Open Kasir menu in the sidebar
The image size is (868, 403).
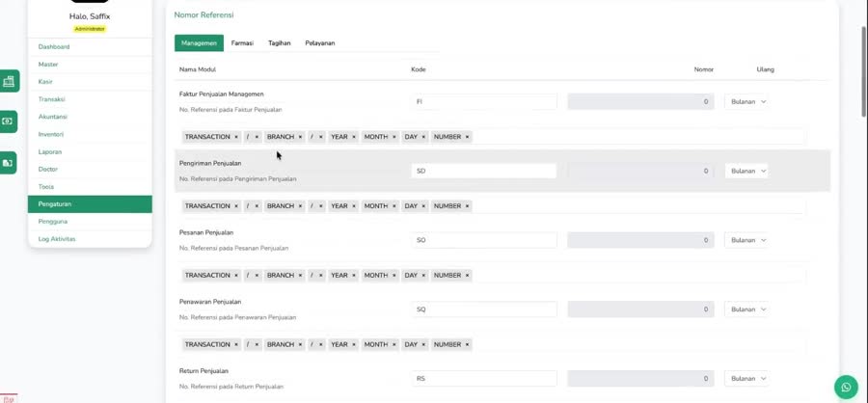90,82
